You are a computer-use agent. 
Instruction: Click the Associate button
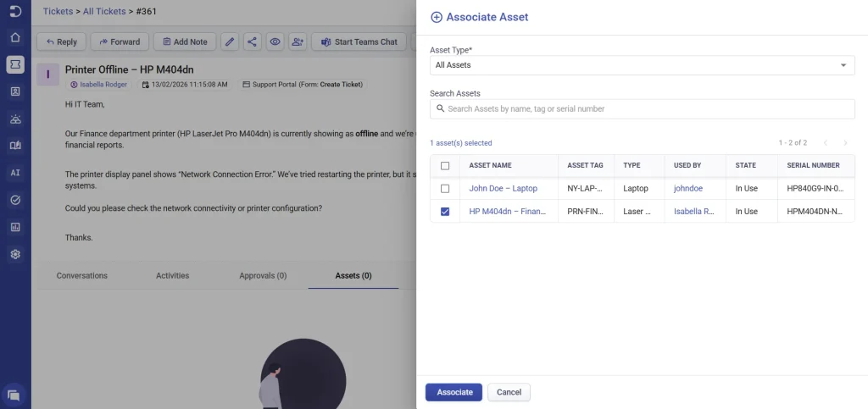[x=454, y=392]
